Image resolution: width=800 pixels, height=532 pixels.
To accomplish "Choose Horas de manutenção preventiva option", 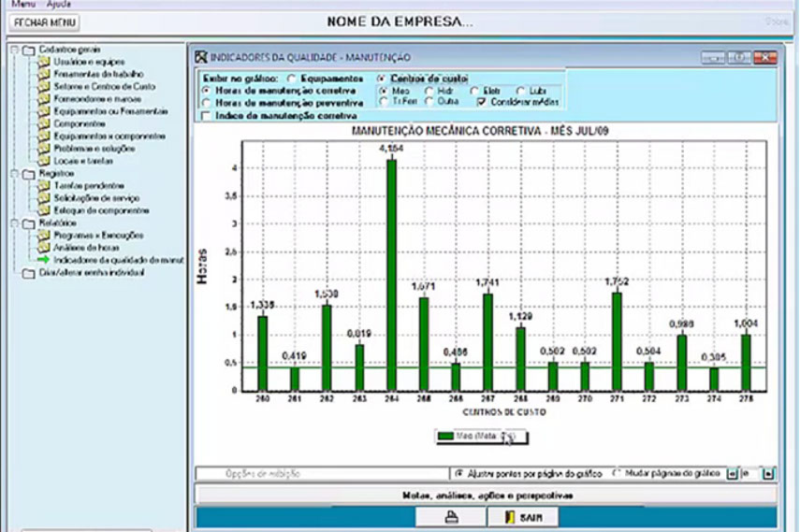I will [x=206, y=103].
